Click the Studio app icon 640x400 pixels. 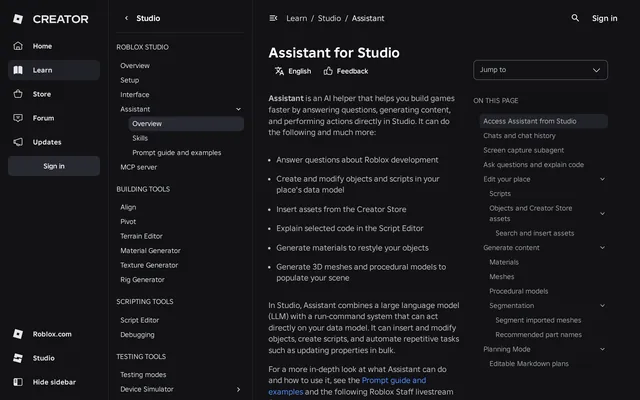point(18,358)
